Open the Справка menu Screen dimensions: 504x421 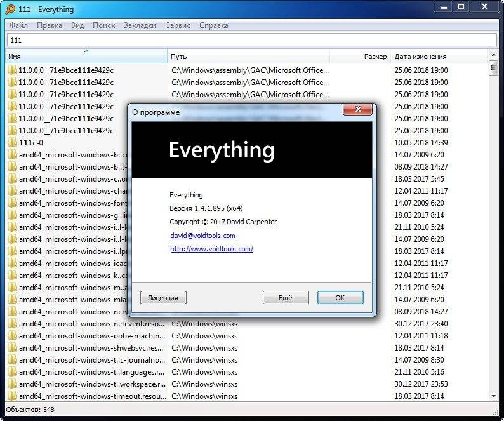(214, 25)
